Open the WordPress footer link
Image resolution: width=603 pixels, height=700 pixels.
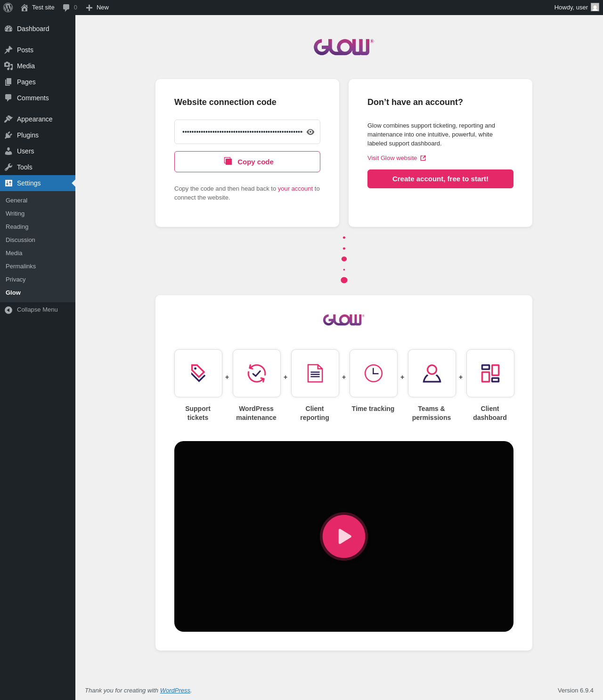175,691
